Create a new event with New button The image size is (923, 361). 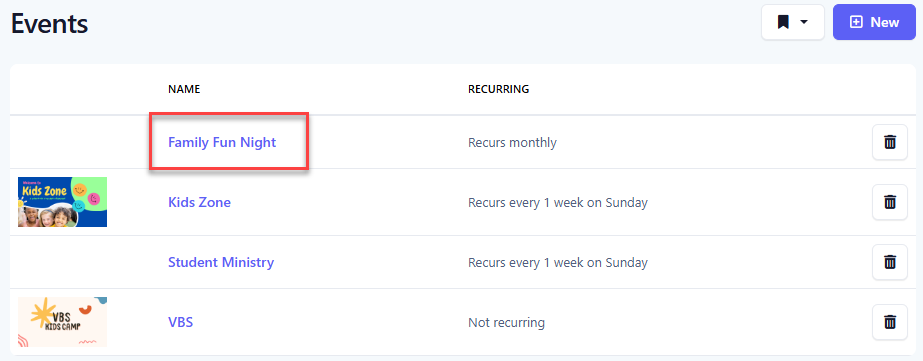(x=874, y=22)
